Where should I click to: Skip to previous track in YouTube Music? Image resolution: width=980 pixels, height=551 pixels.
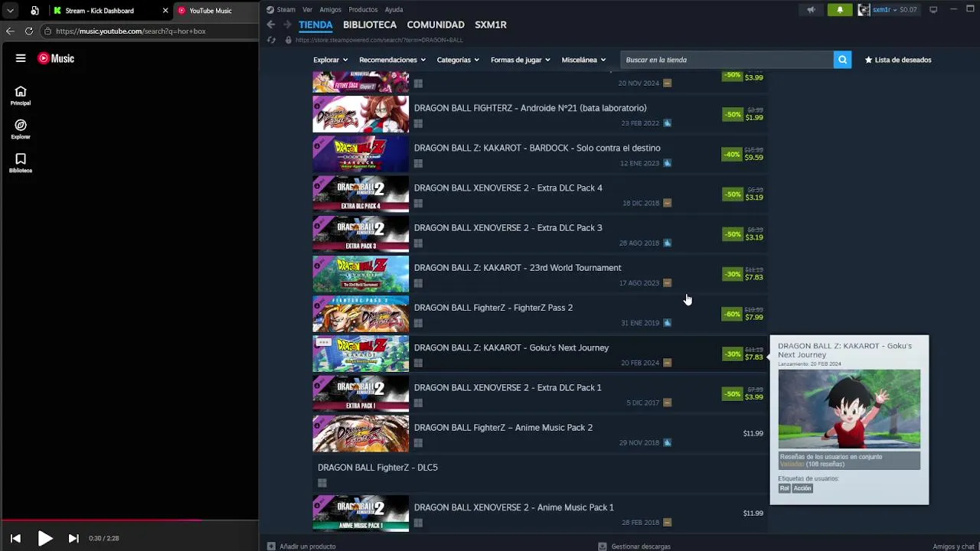point(16,538)
